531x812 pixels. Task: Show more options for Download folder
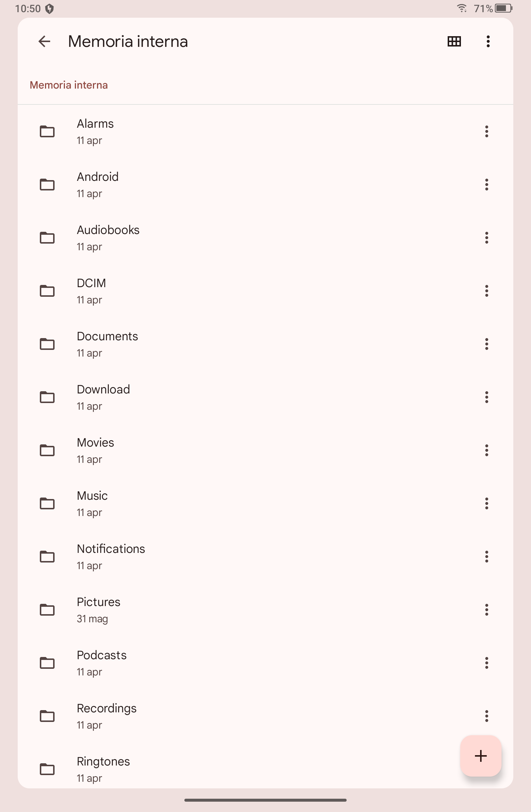point(487,397)
